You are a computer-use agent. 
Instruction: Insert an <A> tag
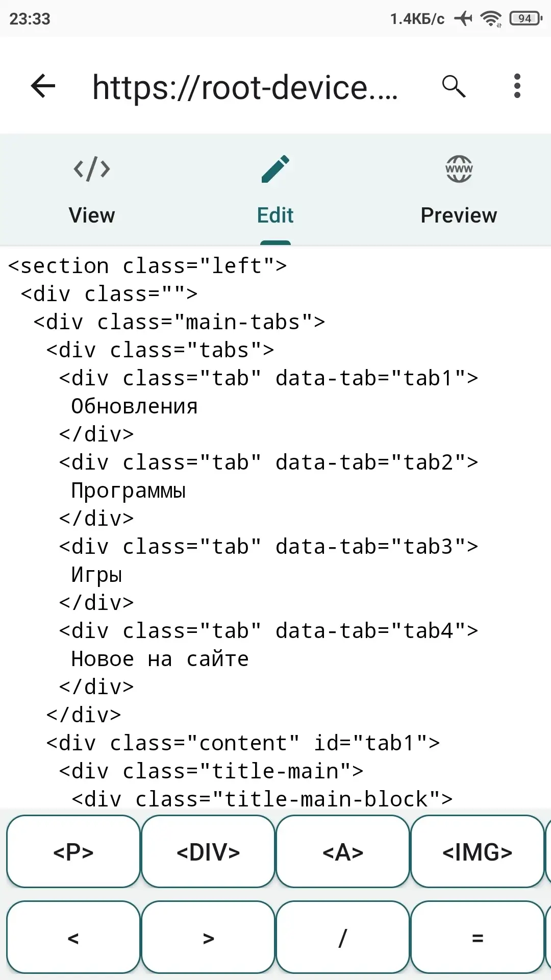tap(343, 851)
